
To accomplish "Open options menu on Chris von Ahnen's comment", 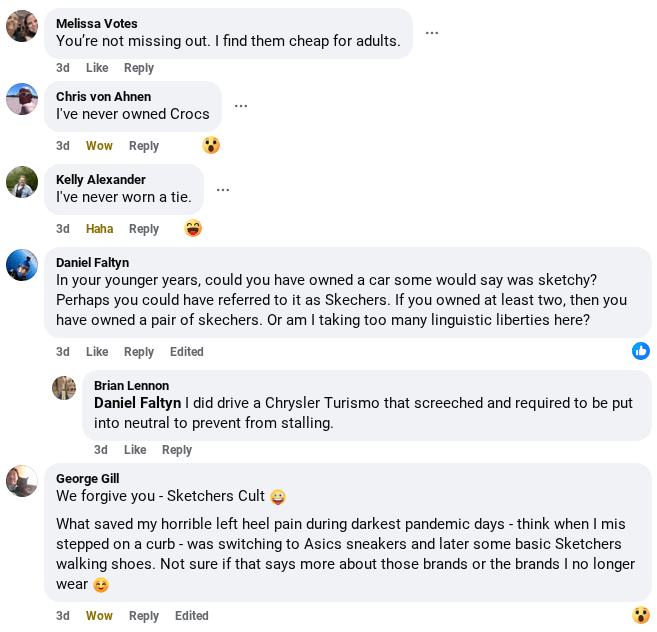I will (241, 106).
